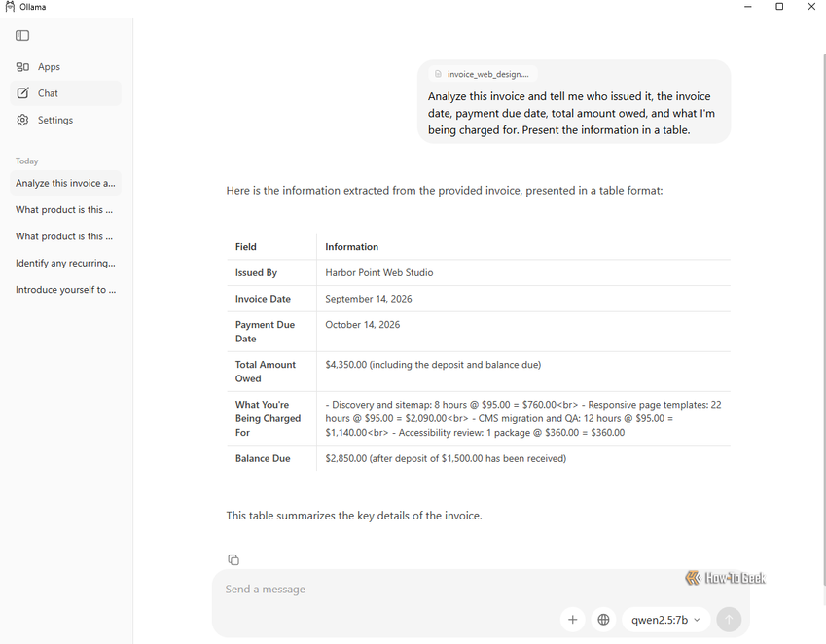Open the attached invoice_web_design file chip
The height and width of the screenshot is (644, 826).
tap(483, 74)
